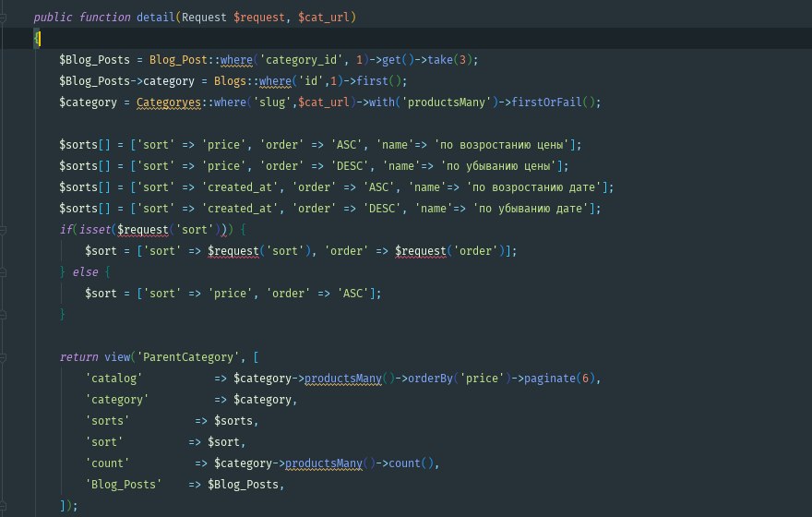Collapse the if(isset block fold marker
The height and width of the screenshot is (517, 812).
[3, 230]
